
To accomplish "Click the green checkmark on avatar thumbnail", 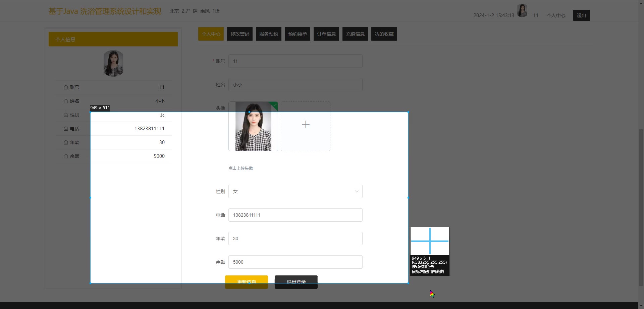I will click(275, 105).
